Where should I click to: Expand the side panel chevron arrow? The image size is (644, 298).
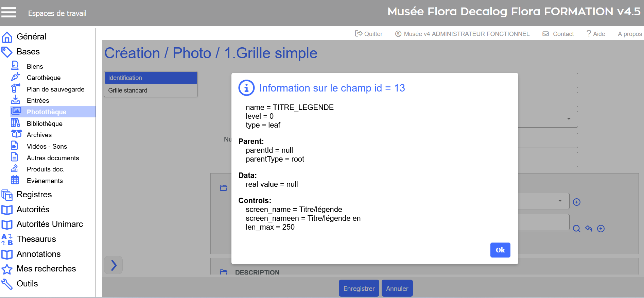pyautogui.click(x=114, y=265)
